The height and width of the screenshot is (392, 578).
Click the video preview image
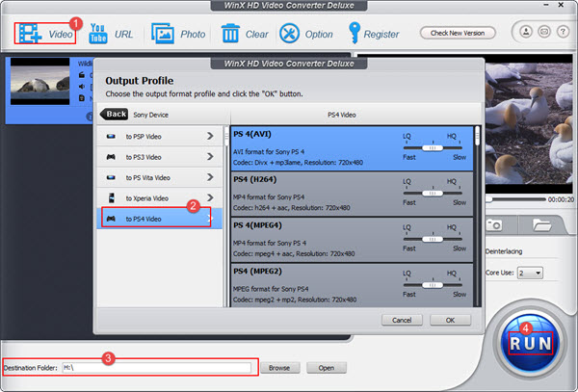[x=529, y=123]
